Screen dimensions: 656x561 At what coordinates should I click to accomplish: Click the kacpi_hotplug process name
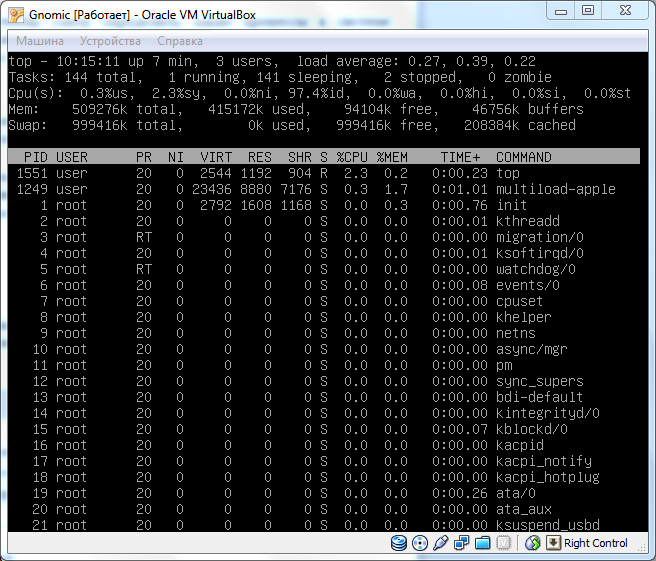pos(548,477)
